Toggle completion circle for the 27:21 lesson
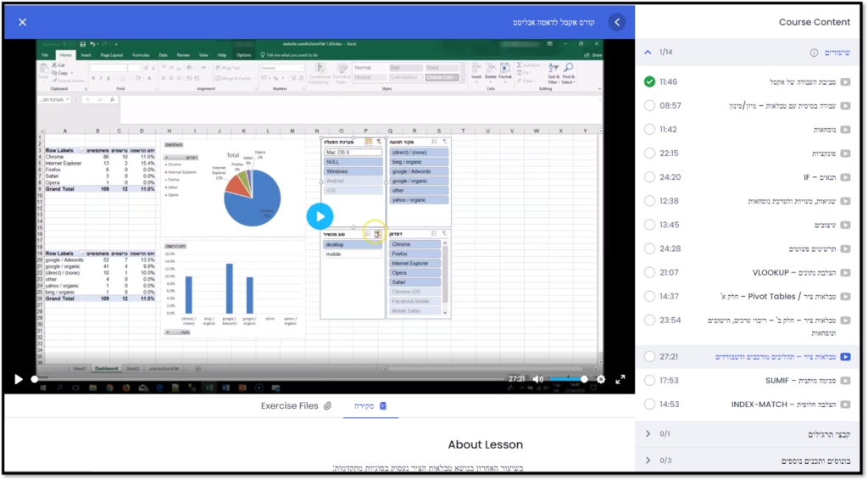This screenshot has width=868, height=480. [649, 357]
